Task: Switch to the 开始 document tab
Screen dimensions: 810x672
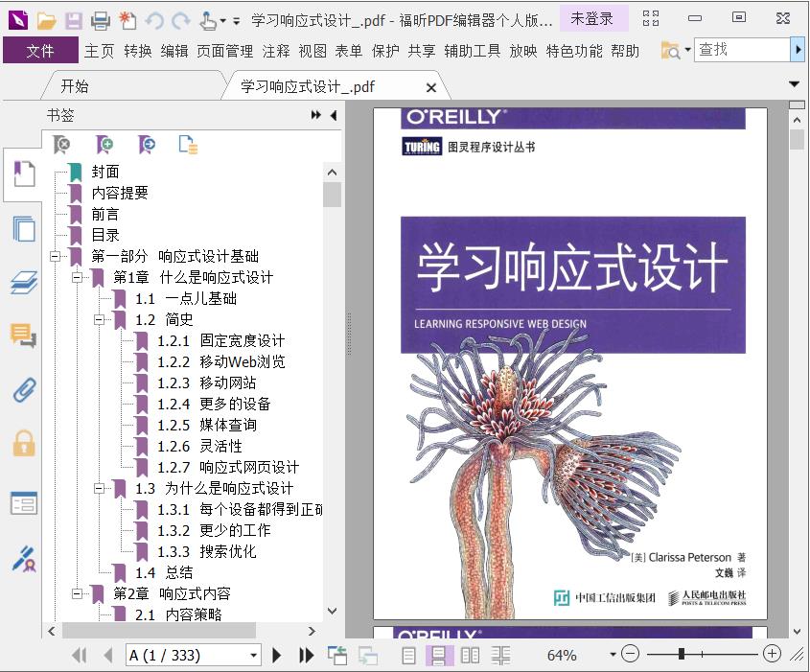Action: 75,85
